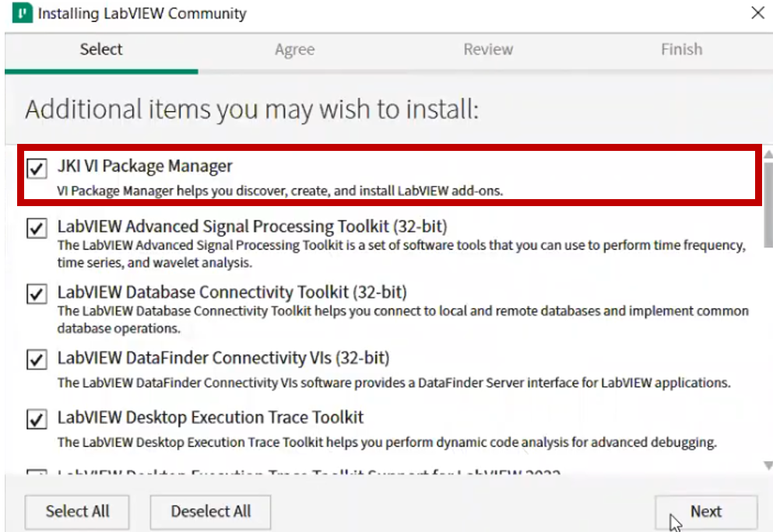Click the scrollbar down arrow
This screenshot has height=532, width=773.
768,465
